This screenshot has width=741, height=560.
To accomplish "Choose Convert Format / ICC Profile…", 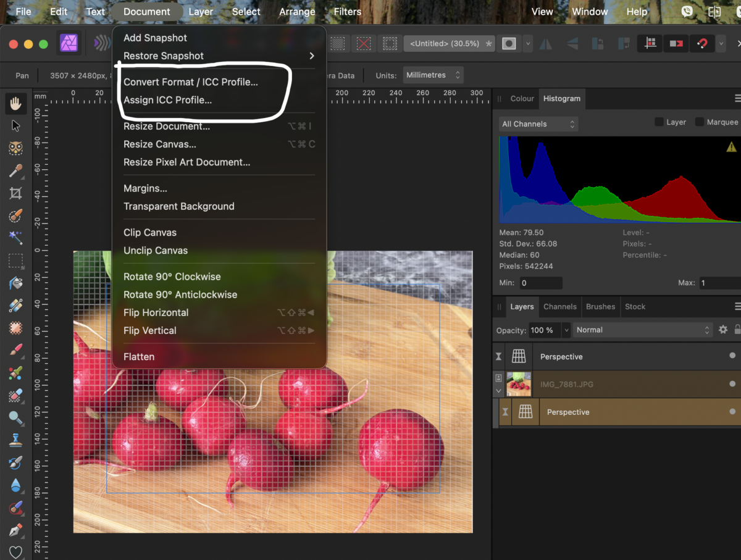I will pos(191,82).
